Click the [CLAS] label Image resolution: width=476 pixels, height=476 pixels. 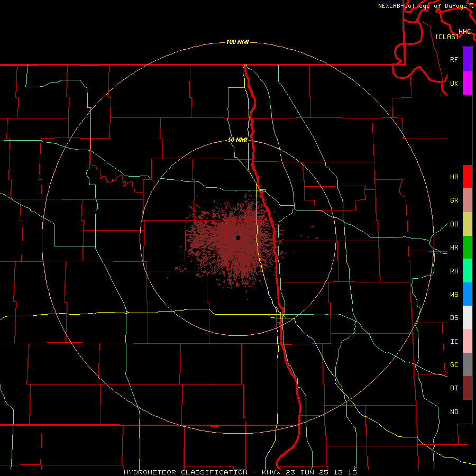pyautogui.click(x=447, y=36)
